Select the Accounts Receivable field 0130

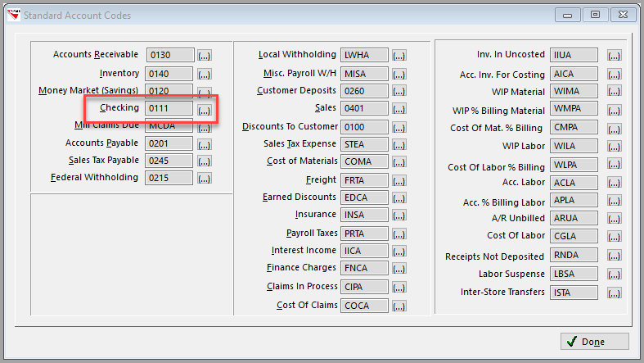(170, 55)
